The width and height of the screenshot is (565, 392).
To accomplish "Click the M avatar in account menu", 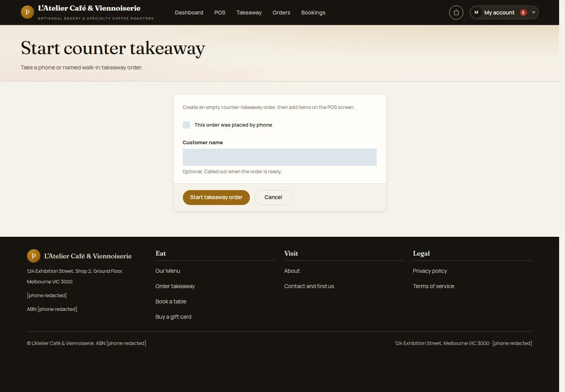I will click(476, 13).
